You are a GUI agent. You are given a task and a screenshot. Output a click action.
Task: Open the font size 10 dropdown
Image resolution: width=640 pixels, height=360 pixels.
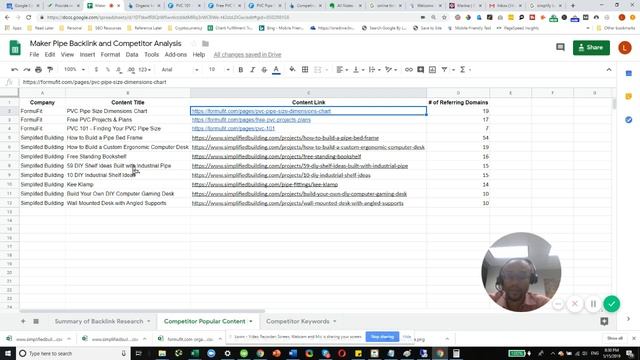(x=219, y=70)
